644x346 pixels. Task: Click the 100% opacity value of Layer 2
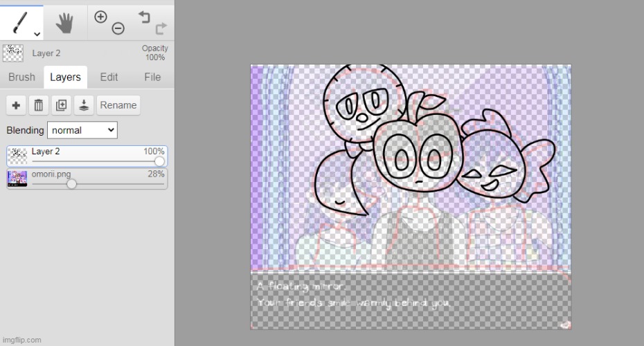(x=154, y=152)
